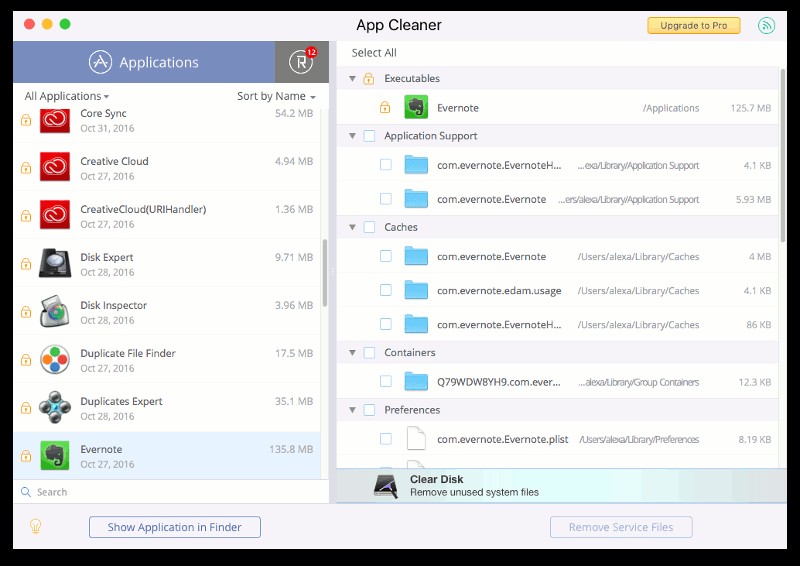Click Upgrade to Pro button
800x566 pixels.
click(693, 26)
